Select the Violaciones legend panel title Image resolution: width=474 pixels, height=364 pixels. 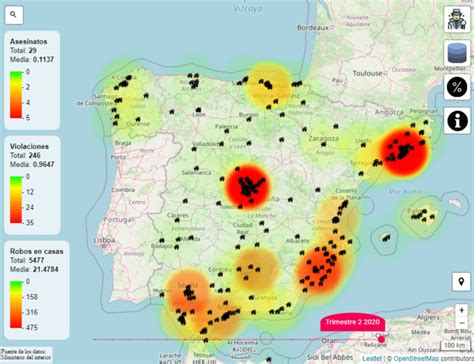[x=29, y=146]
